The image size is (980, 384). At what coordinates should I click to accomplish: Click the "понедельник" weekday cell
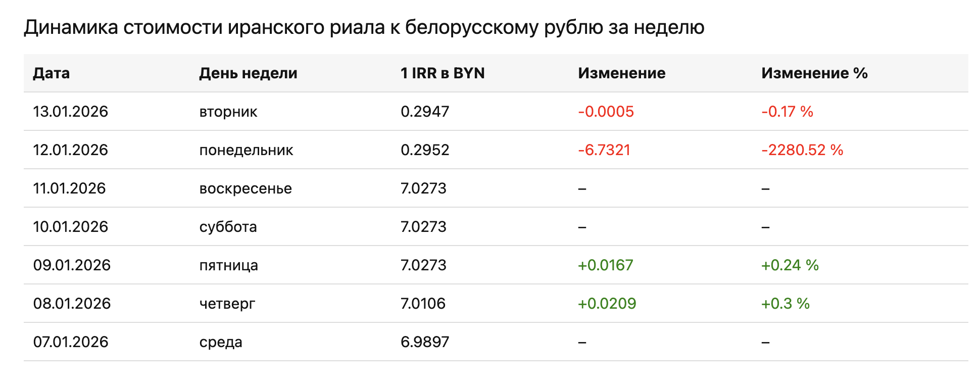(246, 150)
